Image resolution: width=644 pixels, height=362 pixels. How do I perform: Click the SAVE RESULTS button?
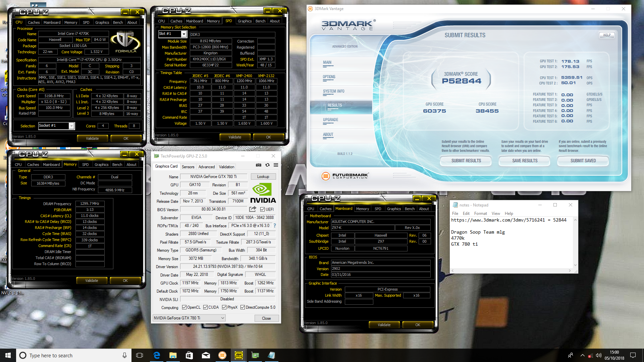coord(525,161)
